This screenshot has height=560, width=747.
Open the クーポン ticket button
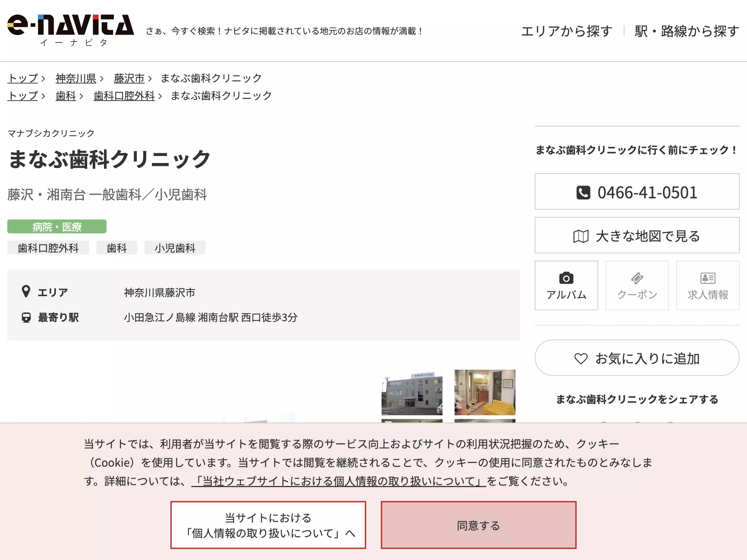[x=637, y=285]
